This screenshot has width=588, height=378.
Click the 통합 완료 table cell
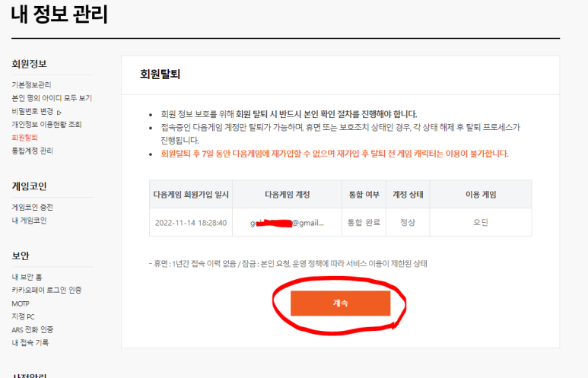[364, 223]
